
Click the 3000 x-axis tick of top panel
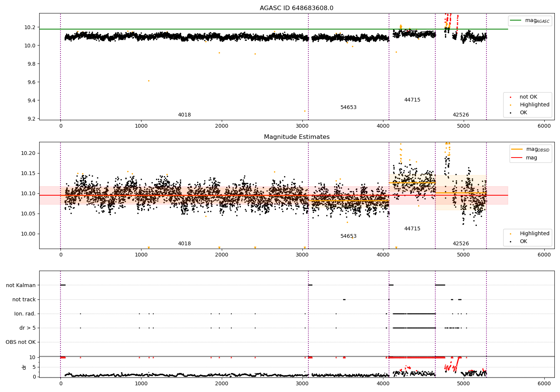point(302,126)
